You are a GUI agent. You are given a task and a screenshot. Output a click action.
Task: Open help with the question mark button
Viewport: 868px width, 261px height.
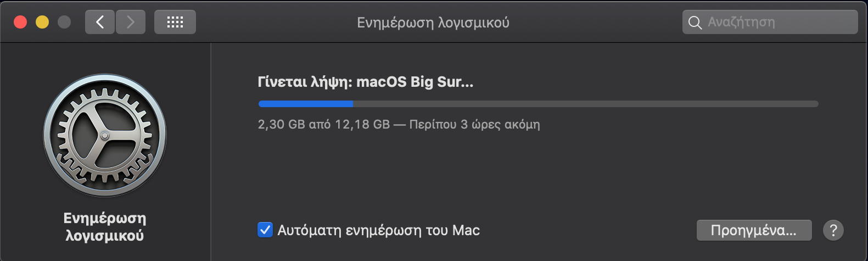click(x=833, y=230)
